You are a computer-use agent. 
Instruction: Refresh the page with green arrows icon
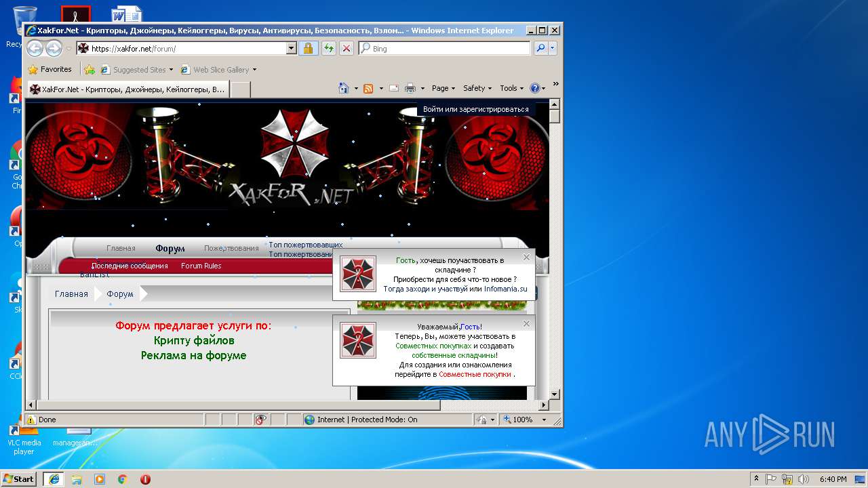click(328, 48)
